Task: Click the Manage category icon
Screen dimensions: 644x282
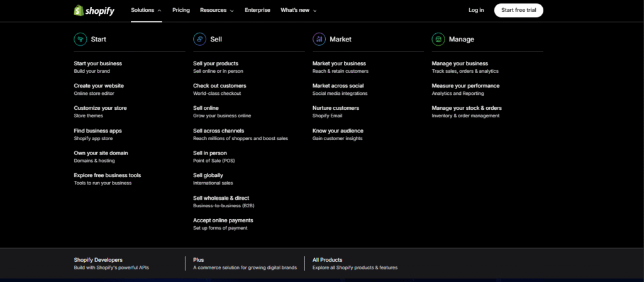Action: (438, 40)
